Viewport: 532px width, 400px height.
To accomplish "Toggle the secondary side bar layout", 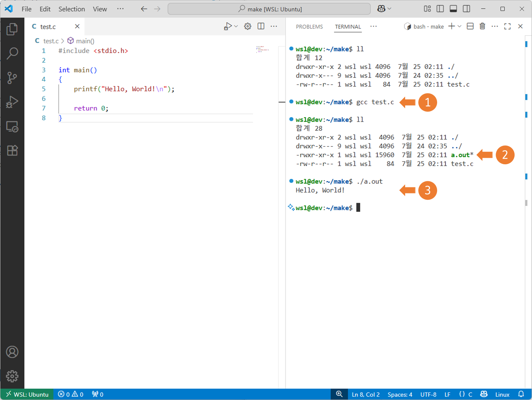I will tap(467, 9).
